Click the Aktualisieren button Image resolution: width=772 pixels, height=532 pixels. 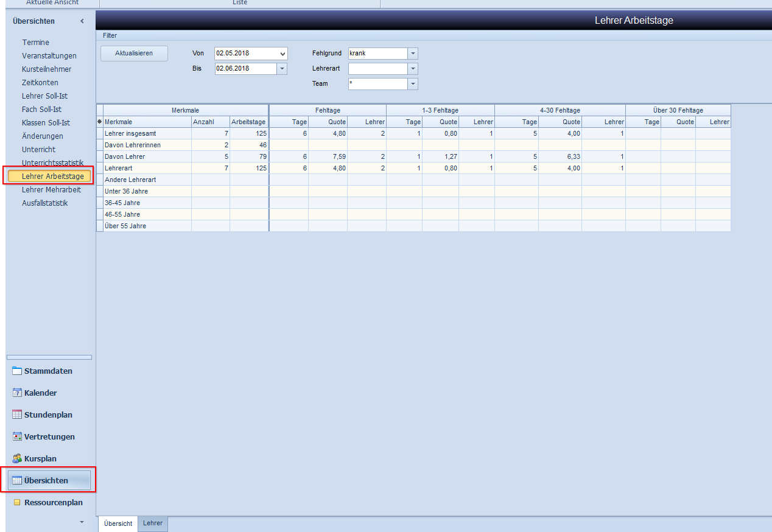tap(134, 54)
